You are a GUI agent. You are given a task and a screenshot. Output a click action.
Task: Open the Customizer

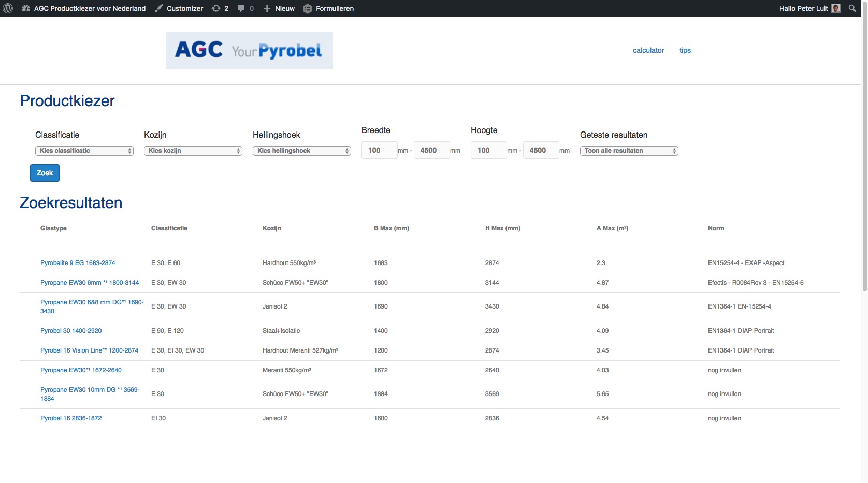(x=179, y=8)
